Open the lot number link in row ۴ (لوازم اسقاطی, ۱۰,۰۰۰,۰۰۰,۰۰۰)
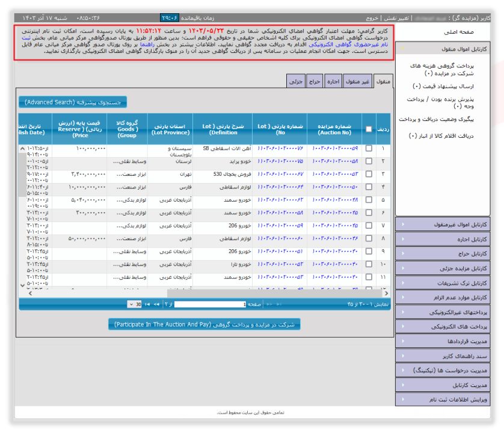 click(x=280, y=187)
